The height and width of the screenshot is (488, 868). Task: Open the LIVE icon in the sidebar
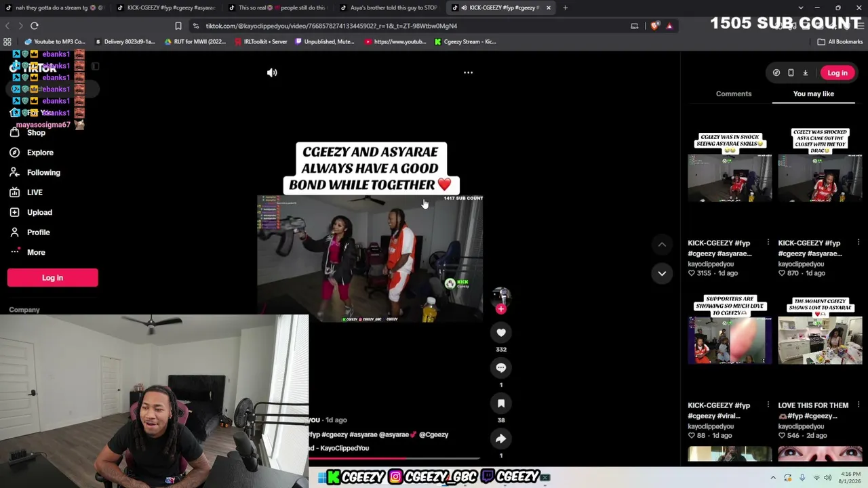14,192
